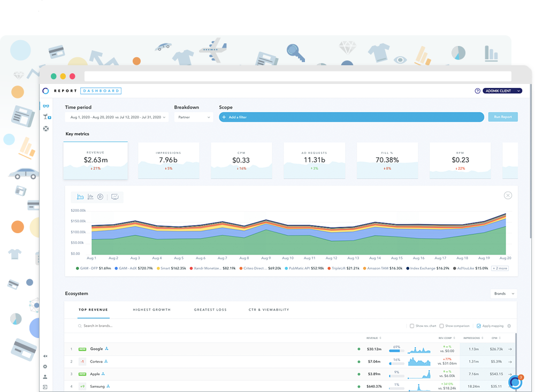Click the Adomik logo circle in header
The image size is (535, 392).
[x=45, y=91]
